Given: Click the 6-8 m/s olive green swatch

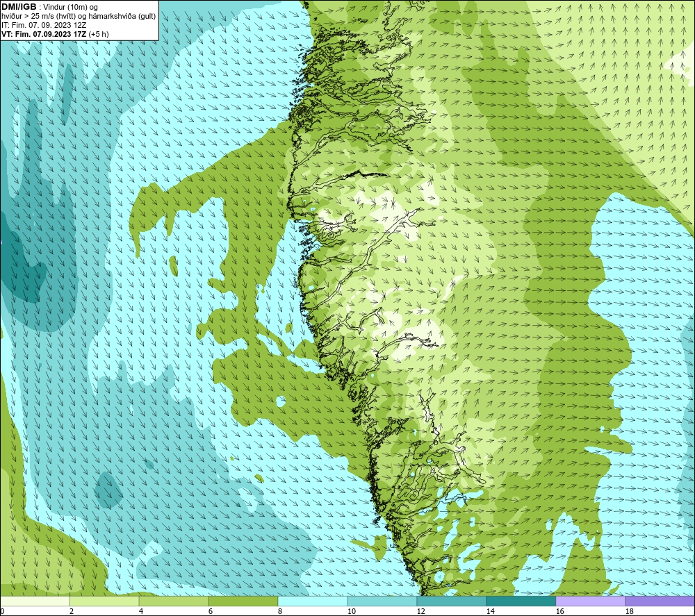Looking at the screenshot, I should 243,601.
